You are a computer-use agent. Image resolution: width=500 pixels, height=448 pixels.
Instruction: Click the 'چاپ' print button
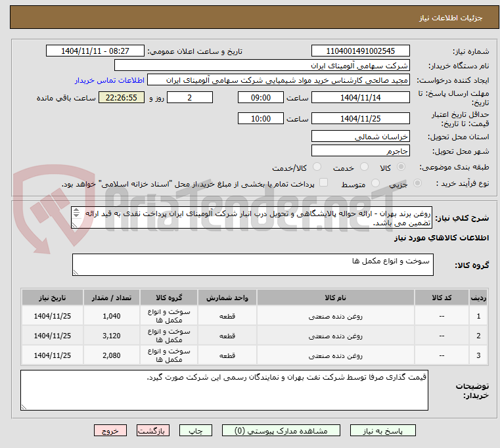196,430
